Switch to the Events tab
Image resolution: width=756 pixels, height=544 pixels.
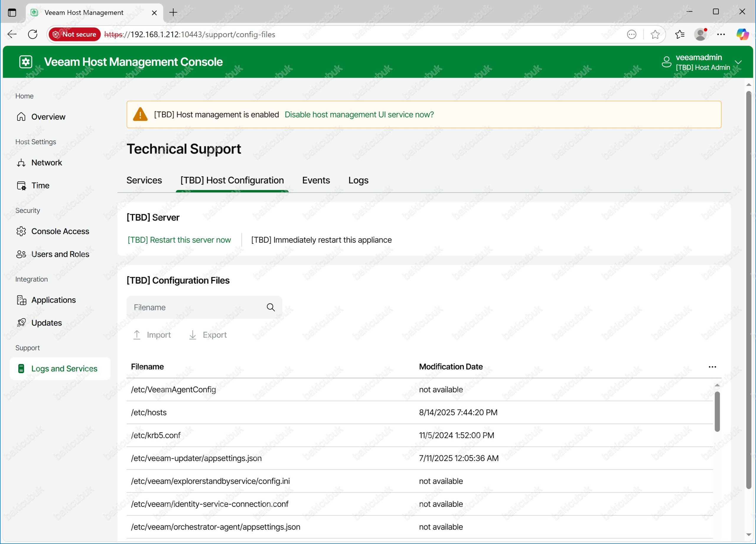point(316,180)
